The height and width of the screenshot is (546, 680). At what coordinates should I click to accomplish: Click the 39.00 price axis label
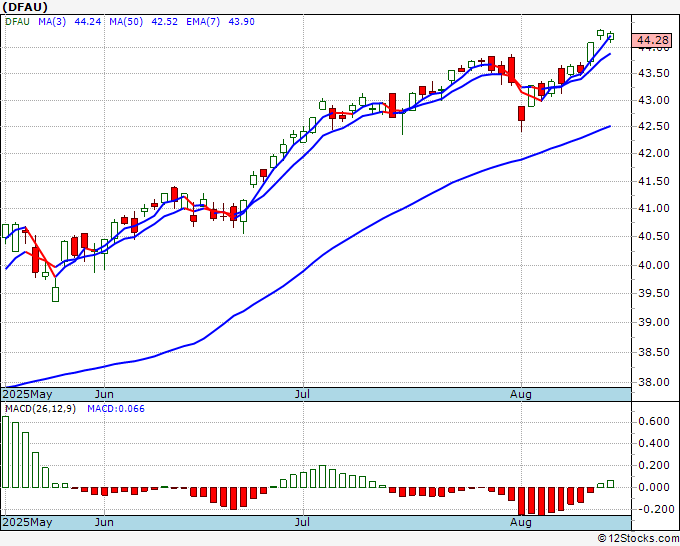(654, 322)
